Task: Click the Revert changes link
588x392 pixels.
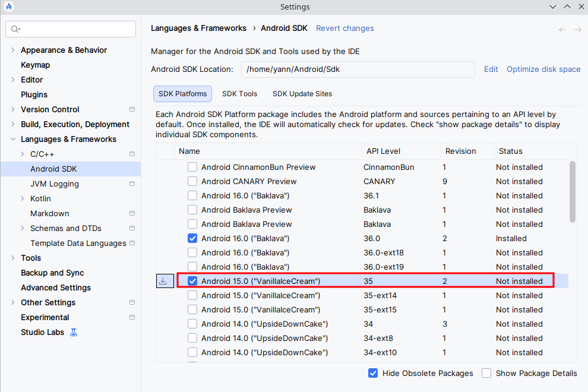Action: (x=344, y=28)
